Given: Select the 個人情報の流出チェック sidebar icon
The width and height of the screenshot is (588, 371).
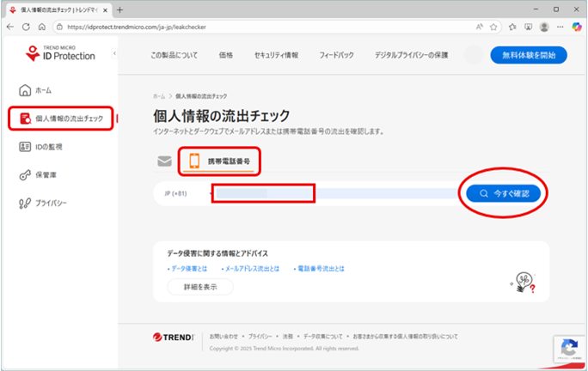Looking at the screenshot, I should (25, 119).
